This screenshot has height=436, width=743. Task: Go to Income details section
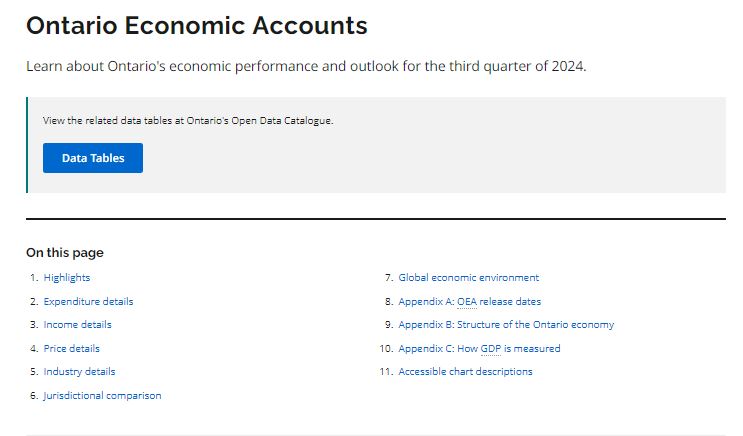78,325
